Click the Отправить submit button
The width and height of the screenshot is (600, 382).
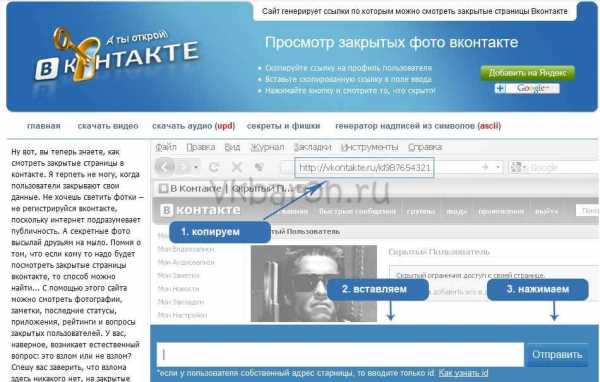(x=557, y=355)
